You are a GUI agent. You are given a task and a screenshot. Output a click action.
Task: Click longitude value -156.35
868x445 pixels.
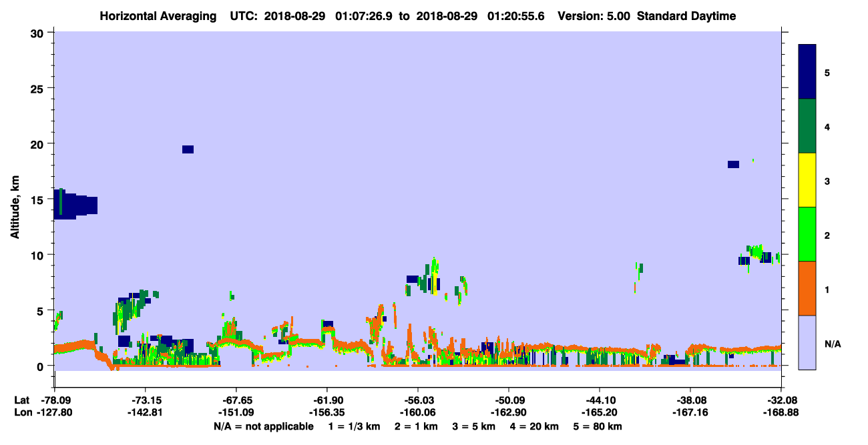click(x=327, y=413)
